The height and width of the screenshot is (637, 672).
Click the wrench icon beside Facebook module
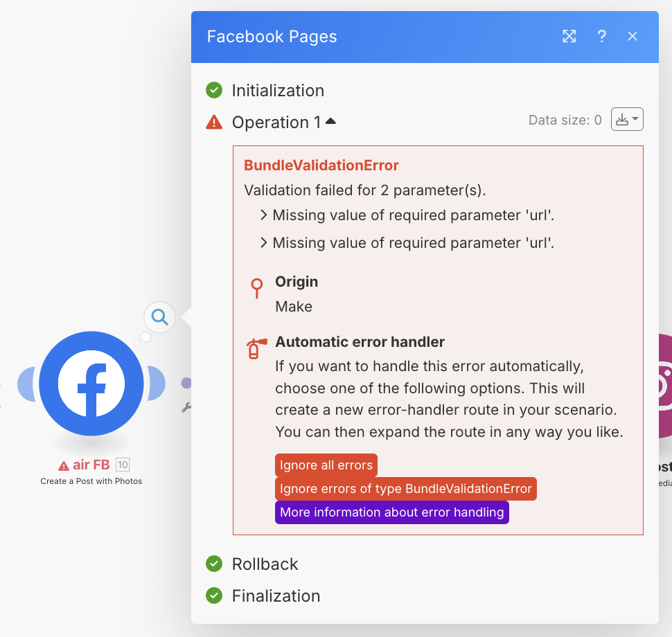click(x=186, y=407)
